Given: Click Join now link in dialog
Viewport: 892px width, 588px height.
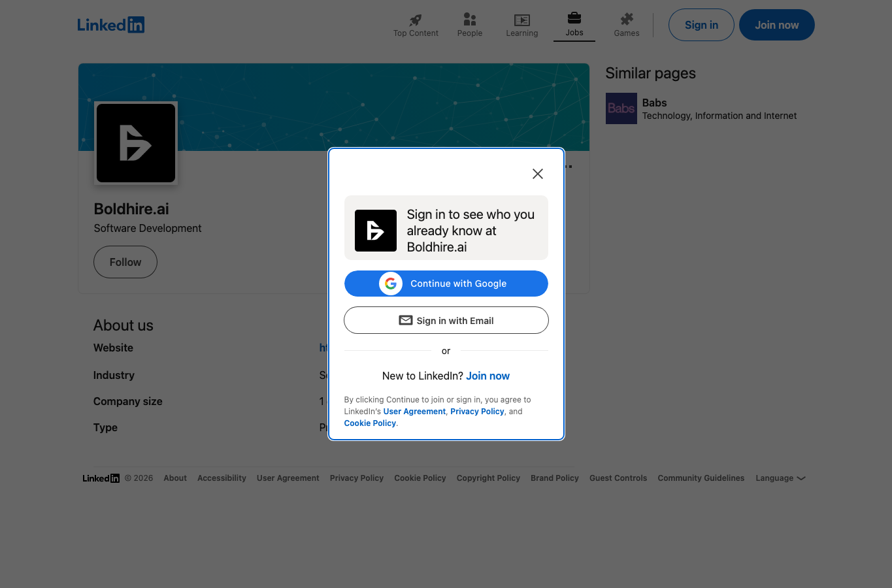Looking at the screenshot, I should 487,376.
